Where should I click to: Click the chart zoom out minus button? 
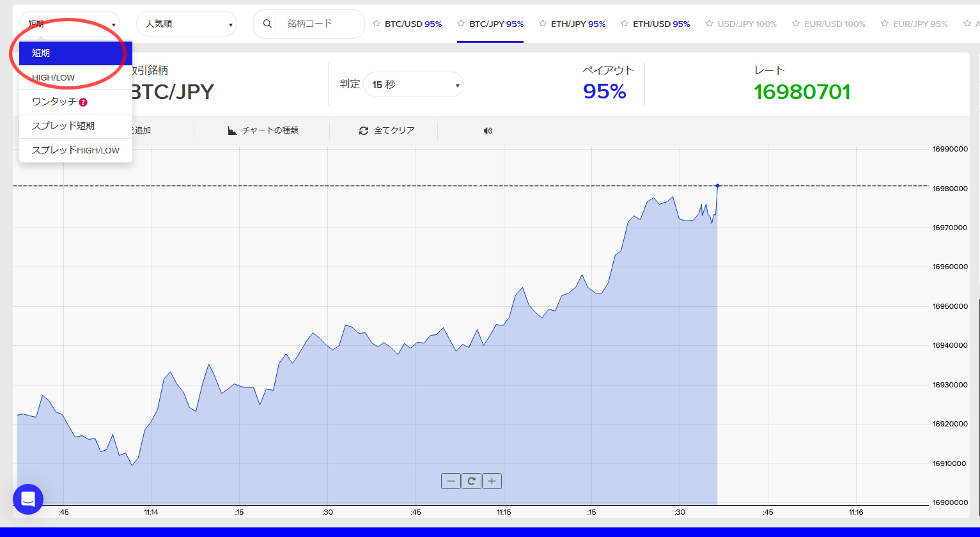[451, 481]
